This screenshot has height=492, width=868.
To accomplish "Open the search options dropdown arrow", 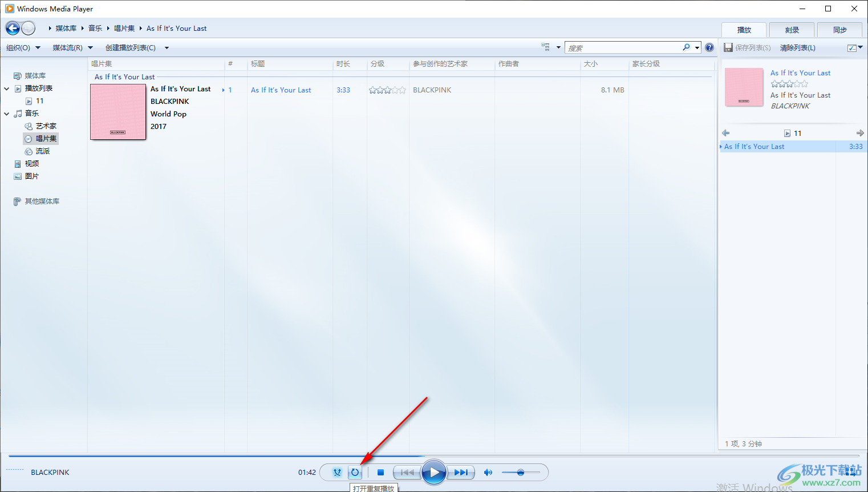I will coord(697,48).
